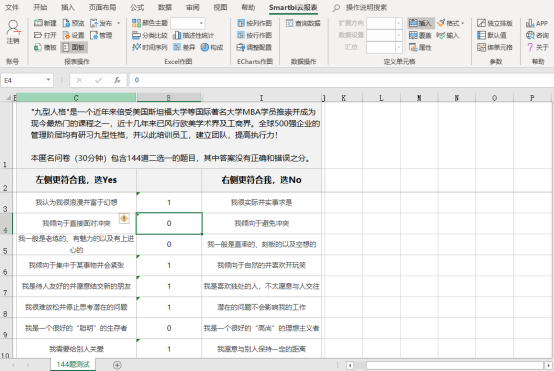Open the 设置 settings tool
554x371 pixels.
point(73,35)
